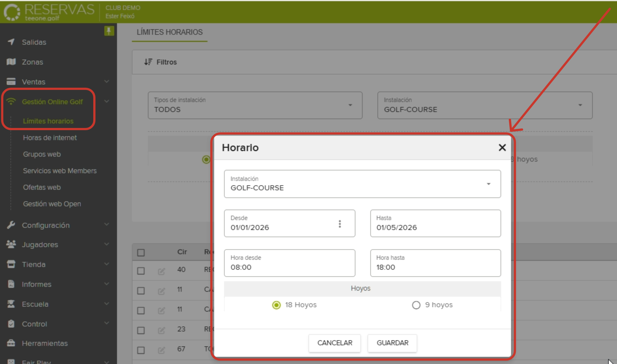Close the Horario dialog with X
The width and height of the screenshot is (617, 364).
(x=502, y=148)
